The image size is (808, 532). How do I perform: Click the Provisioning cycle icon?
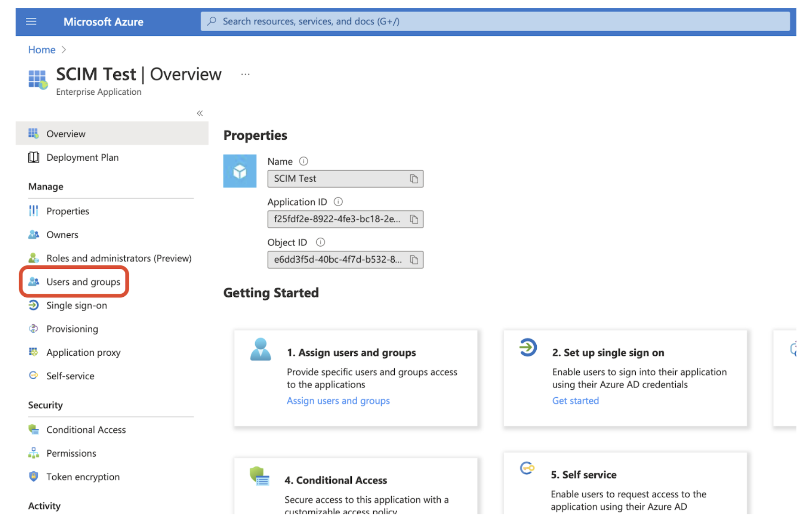(x=33, y=329)
